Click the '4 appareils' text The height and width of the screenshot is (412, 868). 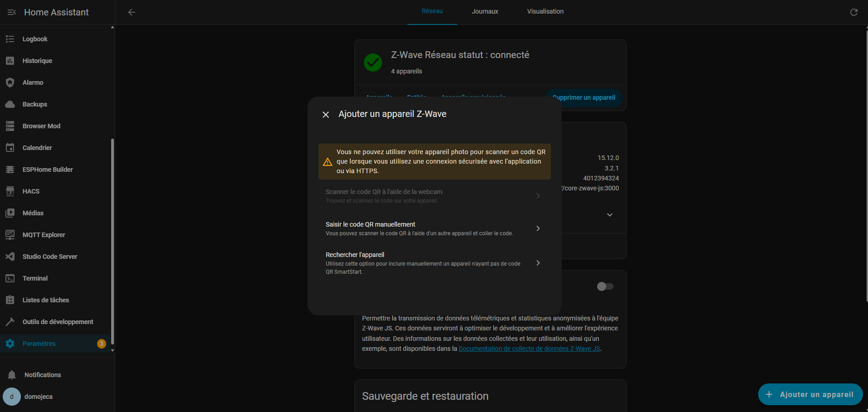[x=407, y=71]
